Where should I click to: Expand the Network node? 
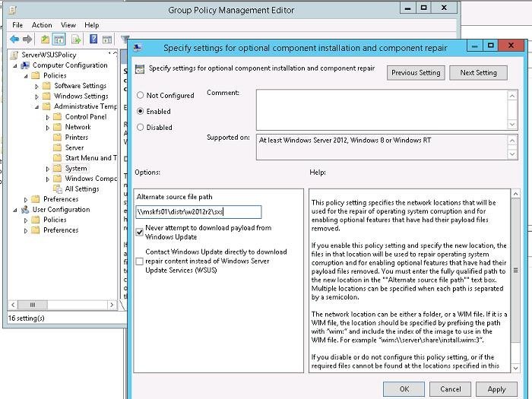(x=47, y=128)
